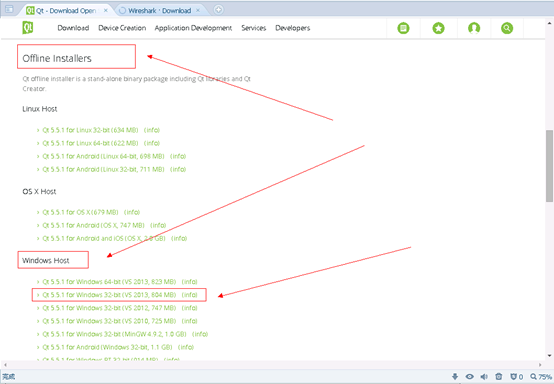This screenshot has height=384, width=554.
Task: Download Qt 5.5.1 Windows 32-bit VS 2013
Action: (x=109, y=295)
